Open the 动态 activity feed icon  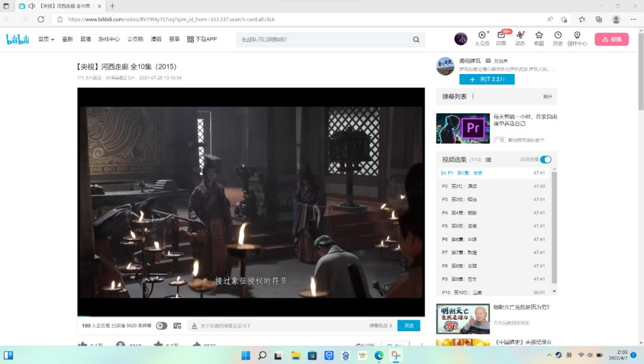coord(520,37)
